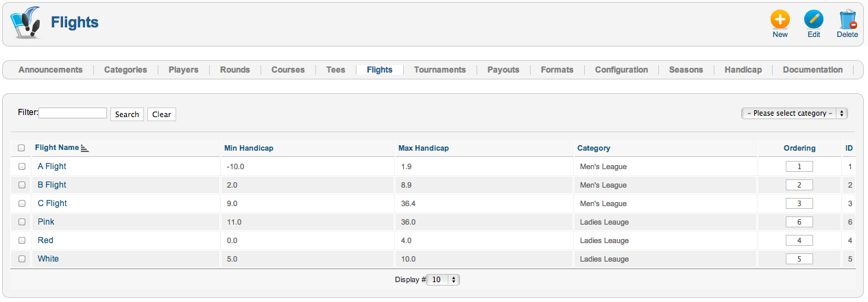This screenshot has width=868, height=302.
Task: Open the Please select category dropdown
Action: tap(795, 113)
